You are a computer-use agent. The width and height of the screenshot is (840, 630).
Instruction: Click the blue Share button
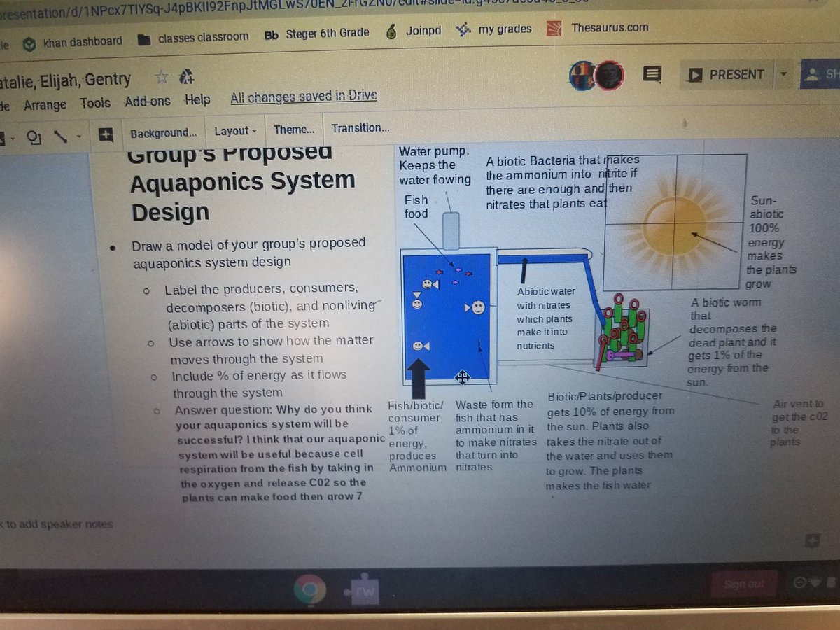pos(820,74)
